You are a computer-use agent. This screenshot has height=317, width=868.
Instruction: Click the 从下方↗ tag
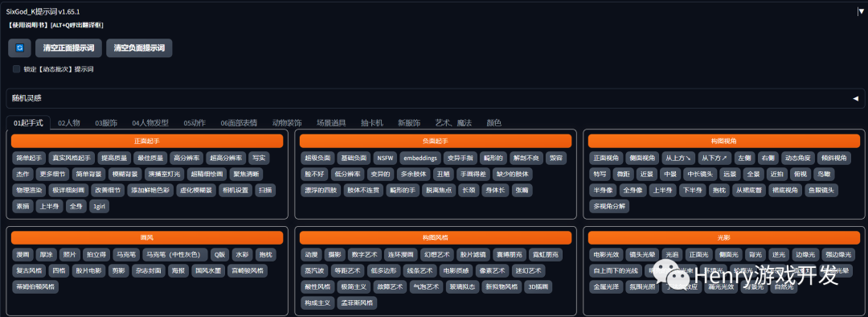(714, 158)
